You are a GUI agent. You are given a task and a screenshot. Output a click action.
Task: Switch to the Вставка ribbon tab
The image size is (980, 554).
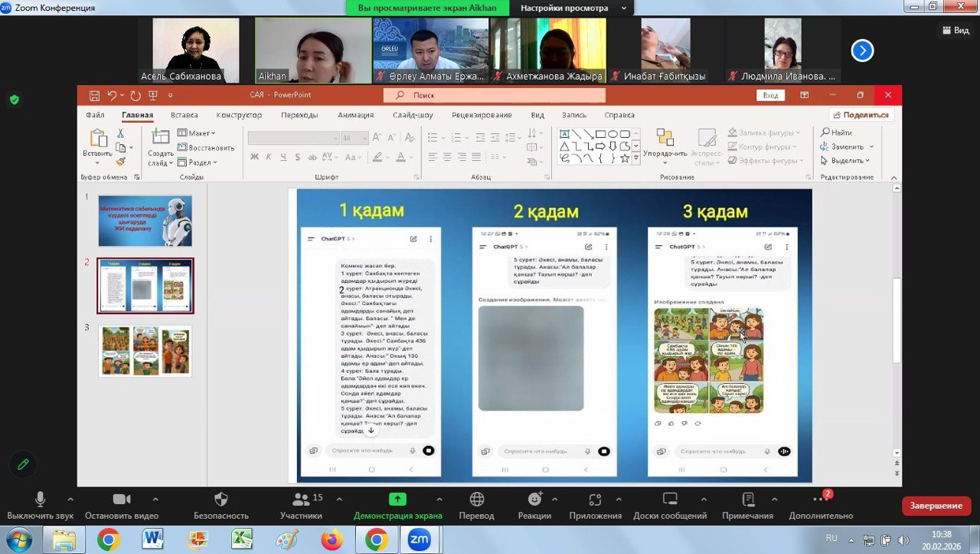click(x=185, y=115)
